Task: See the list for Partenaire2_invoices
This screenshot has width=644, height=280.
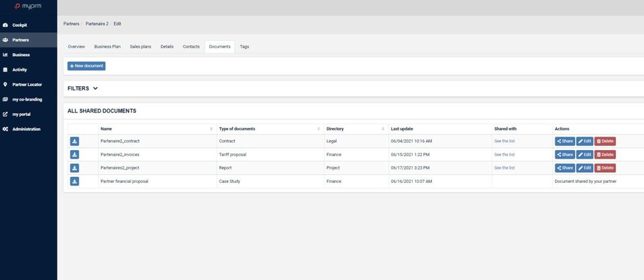Action: coord(504,155)
